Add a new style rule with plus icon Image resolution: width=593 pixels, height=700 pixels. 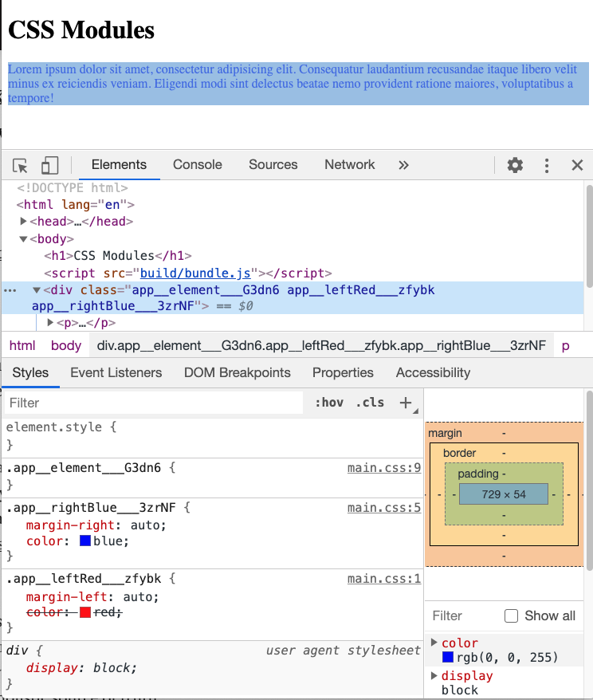406,403
